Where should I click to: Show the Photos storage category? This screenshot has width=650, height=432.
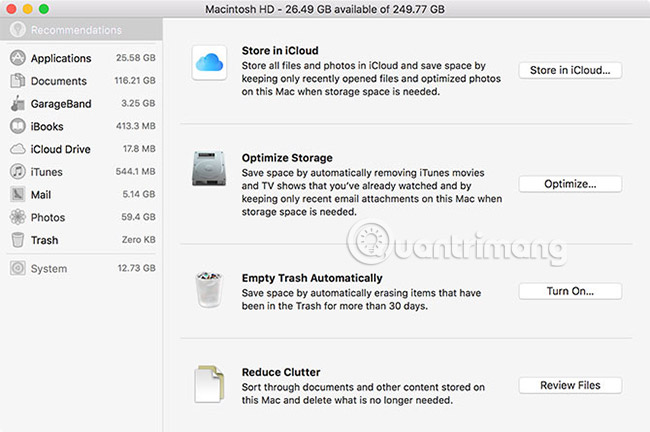pyautogui.click(x=82, y=217)
